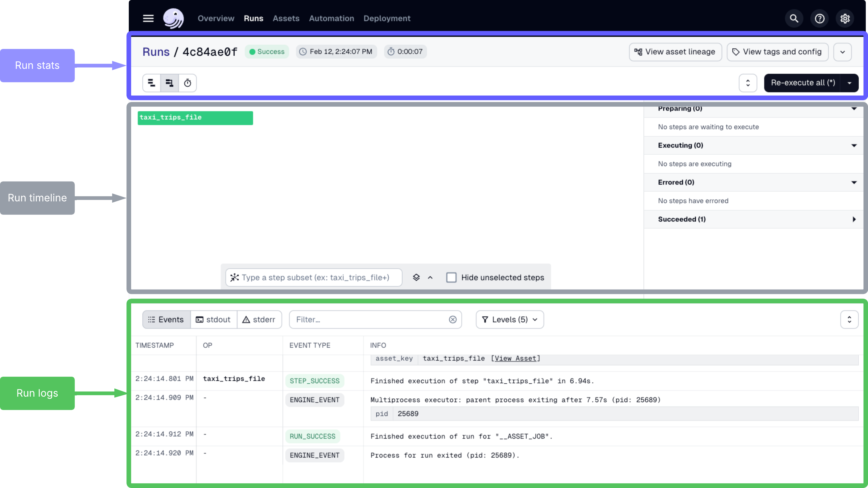Select the Gantt chart view icon
This screenshot has width=868, height=488.
pos(169,83)
